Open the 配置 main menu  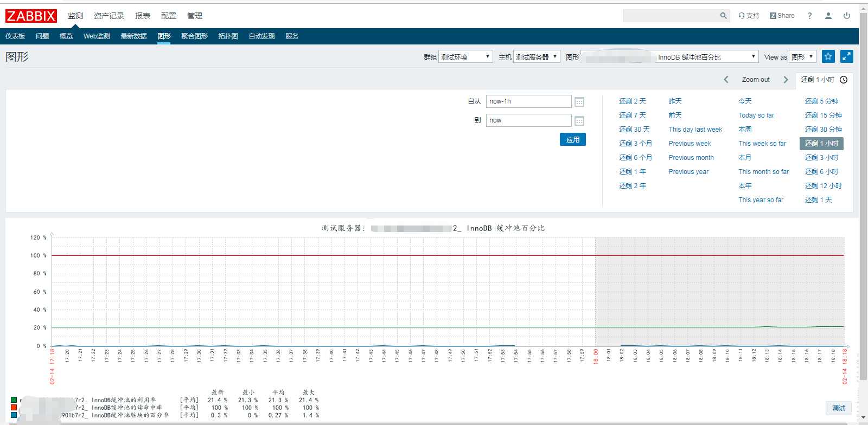[169, 16]
